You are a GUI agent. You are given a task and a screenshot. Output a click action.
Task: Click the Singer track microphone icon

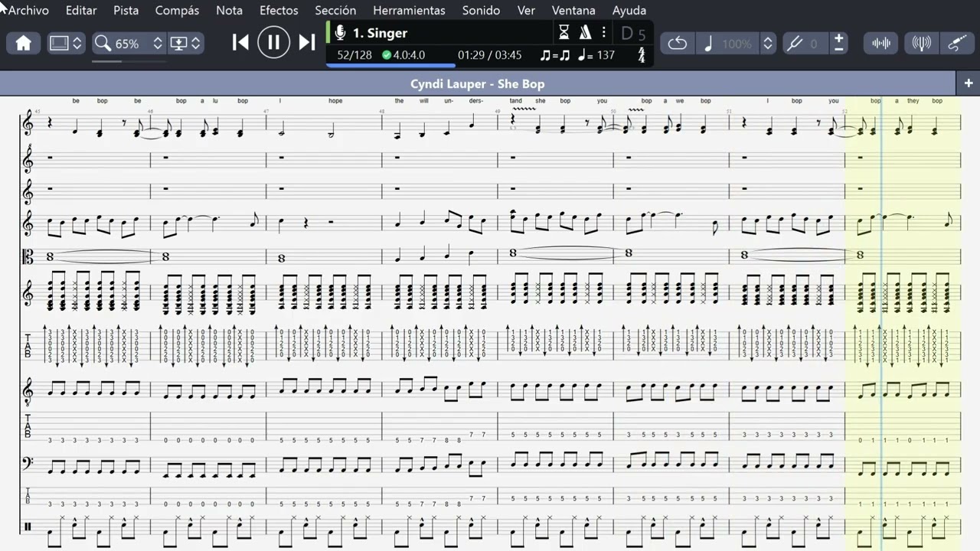[x=341, y=33]
